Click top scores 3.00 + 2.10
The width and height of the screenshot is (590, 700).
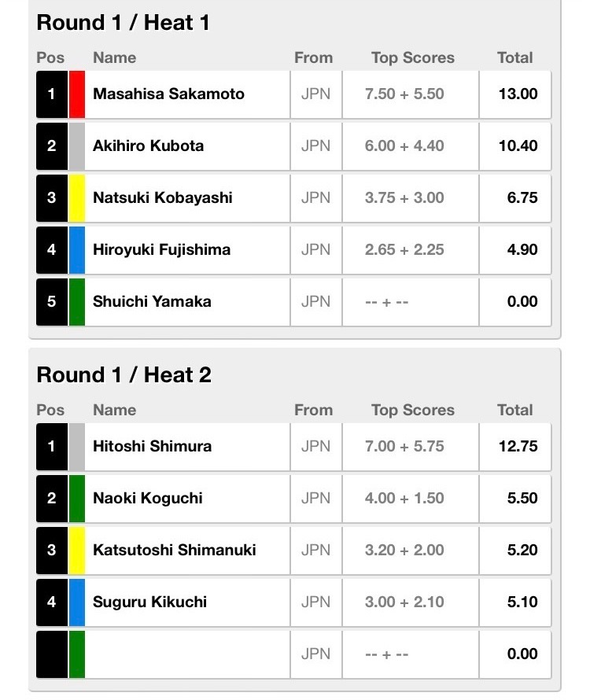click(x=404, y=602)
